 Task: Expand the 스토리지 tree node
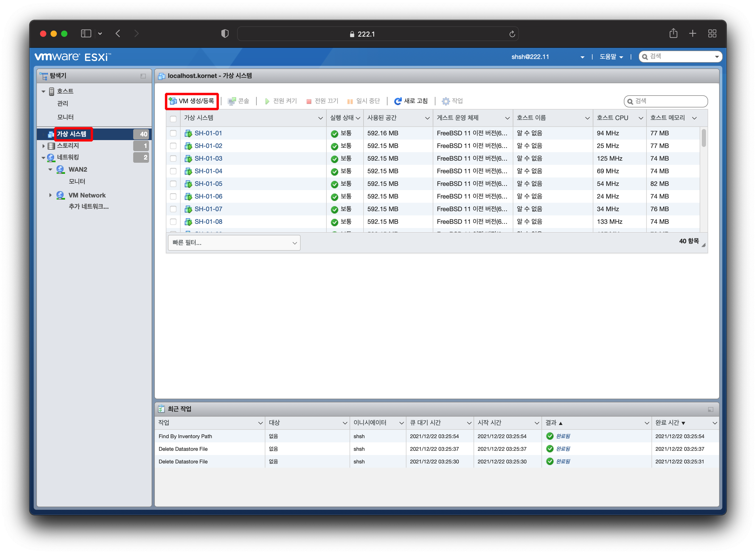[44, 146]
